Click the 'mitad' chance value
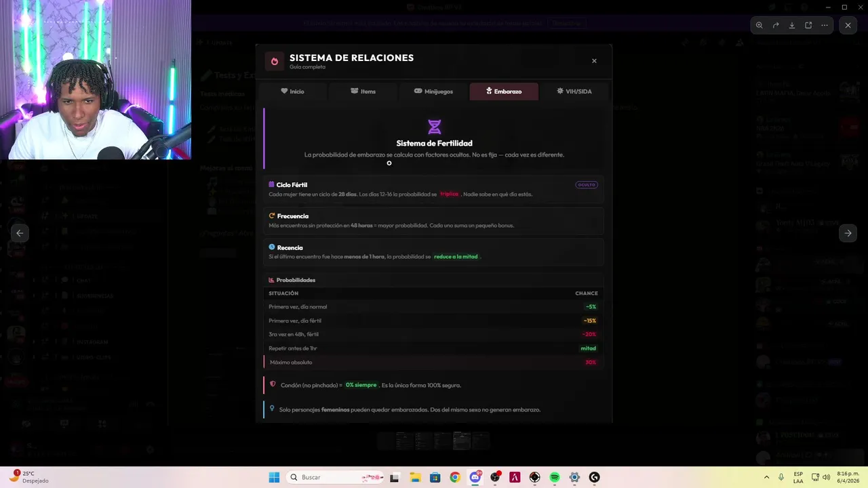This screenshot has height=488, width=868. (x=589, y=348)
